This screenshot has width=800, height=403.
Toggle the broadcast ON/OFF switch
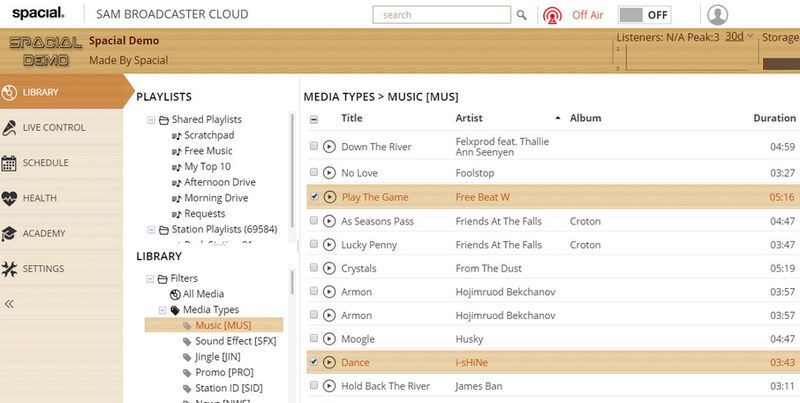pyautogui.click(x=644, y=15)
